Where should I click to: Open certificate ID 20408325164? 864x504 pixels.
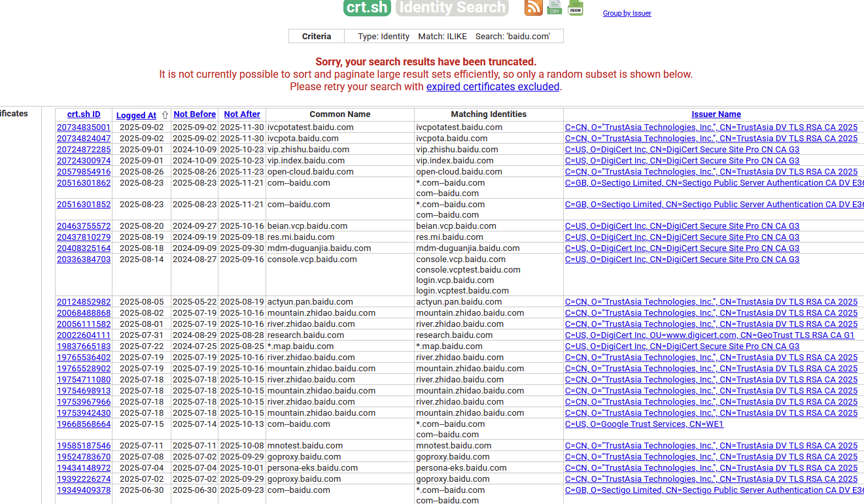[x=84, y=248]
